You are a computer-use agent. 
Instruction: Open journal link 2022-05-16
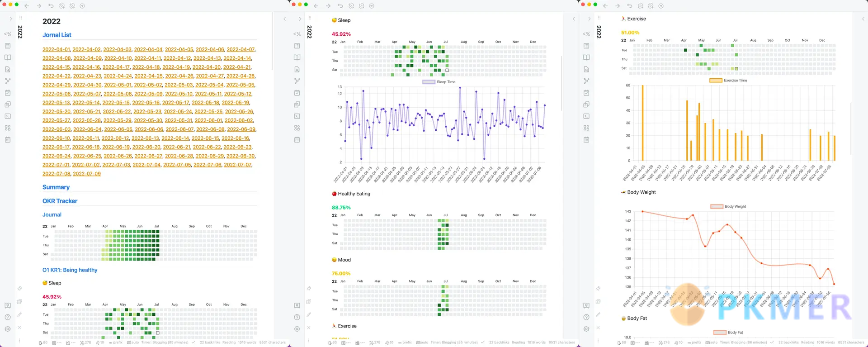coord(146,103)
